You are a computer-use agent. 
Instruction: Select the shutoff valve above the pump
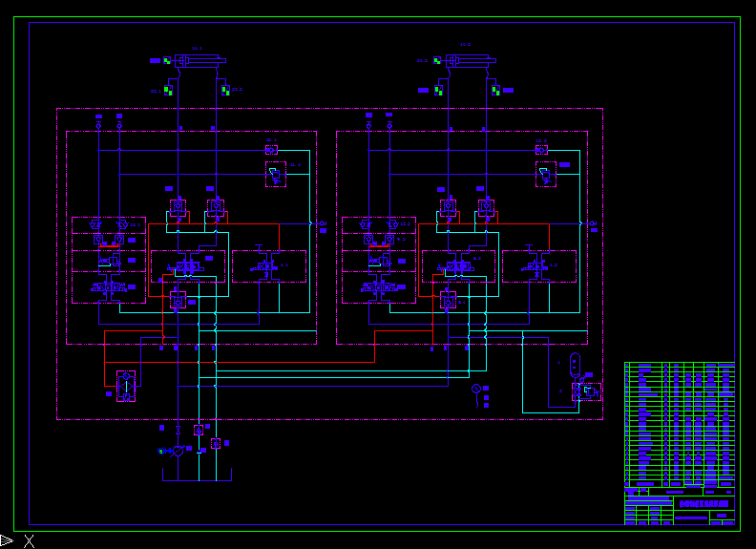(x=178, y=430)
